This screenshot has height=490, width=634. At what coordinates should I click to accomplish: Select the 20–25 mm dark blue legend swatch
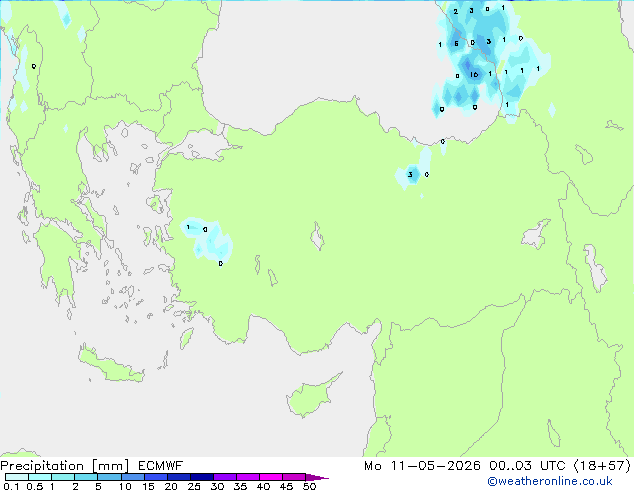(x=179, y=477)
